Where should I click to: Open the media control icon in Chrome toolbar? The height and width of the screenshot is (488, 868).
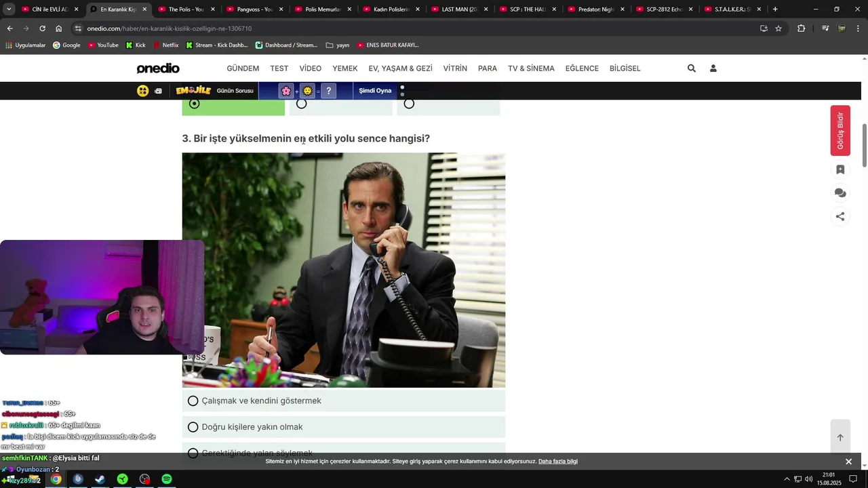tap(825, 28)
